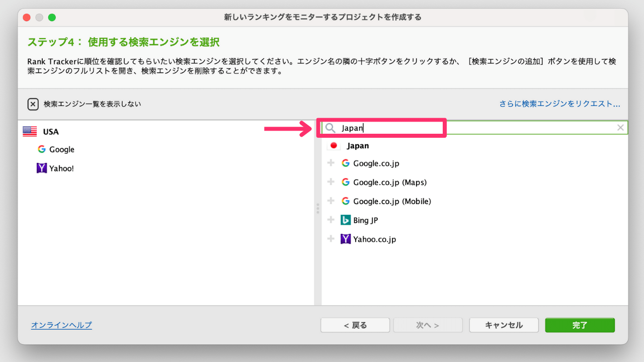Select Google.co.jp text entry
Viewport: 644px width, 362px height.
point(376,163)
